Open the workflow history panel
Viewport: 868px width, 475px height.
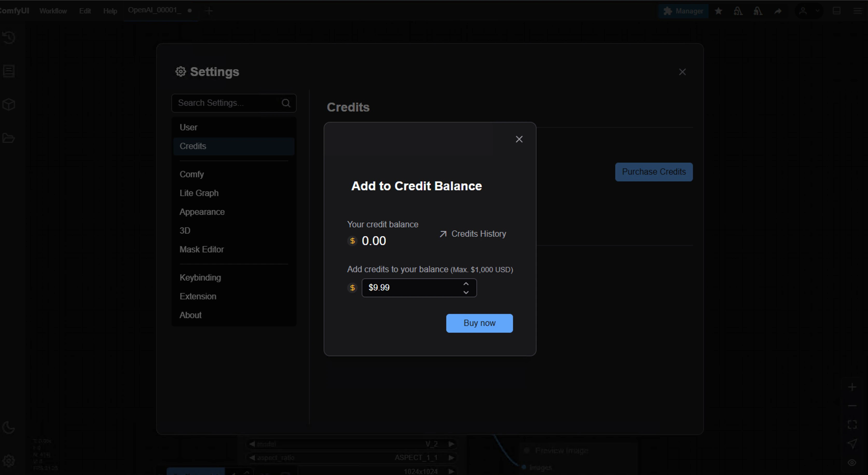click(x=8, y=38)
